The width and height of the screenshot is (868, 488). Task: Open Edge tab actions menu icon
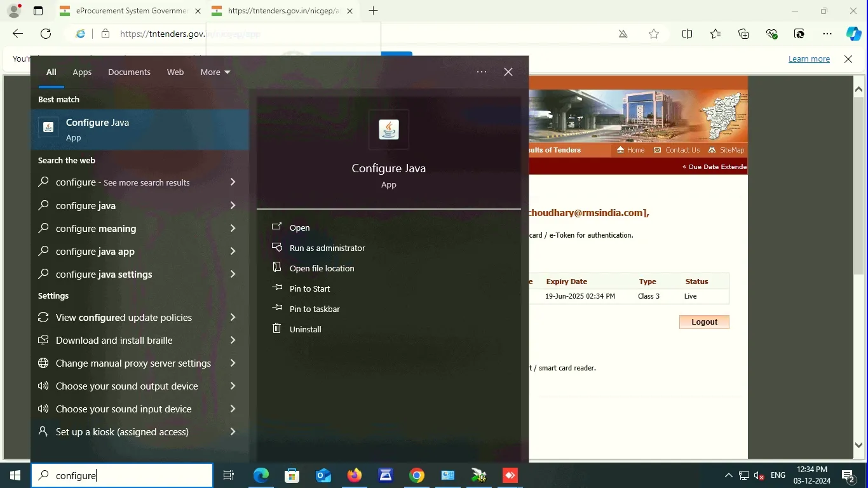[x=38, y=11]
